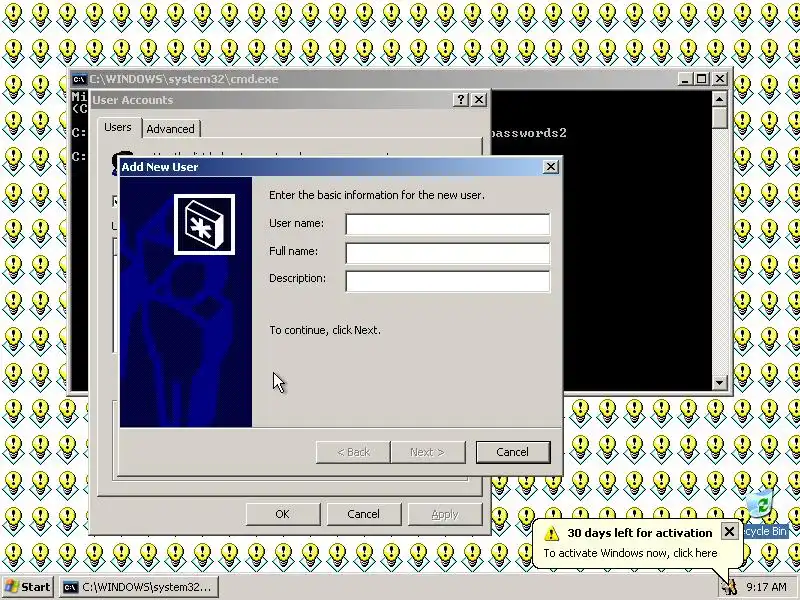Open the Recycle Bin desktop icon
800x600 pixels.
point(763,513)
